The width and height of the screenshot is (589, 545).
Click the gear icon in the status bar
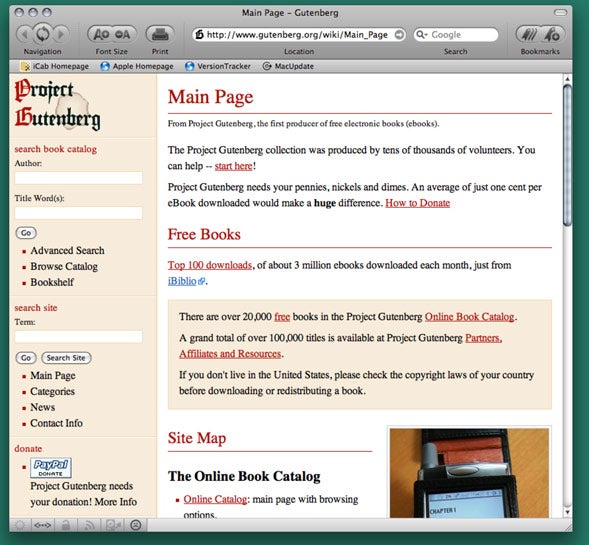(20, 525)
